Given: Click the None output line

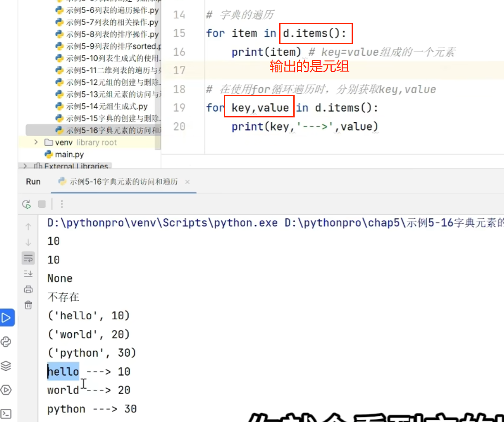Looking at the screenshot, I should [x=60, y=279].
